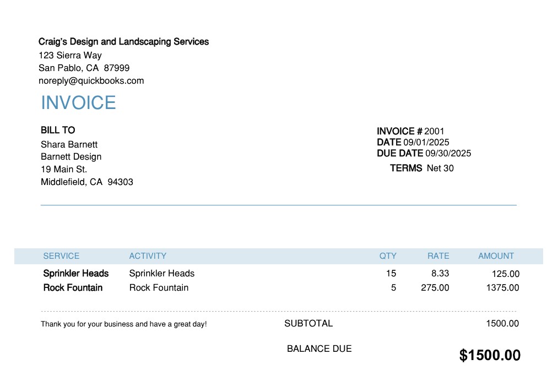This screenshot has width=558, height=392.
Task: Click the AMOUNT column header
Action: click(496, 256)
